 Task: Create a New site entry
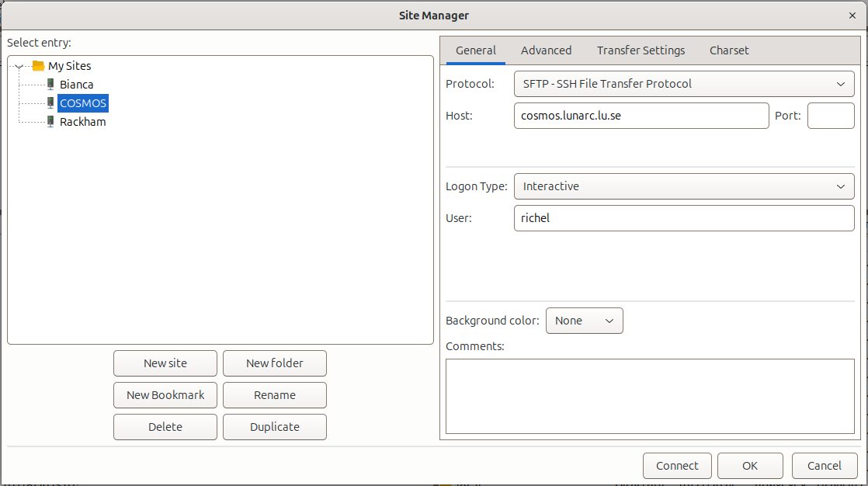[165, 363]
